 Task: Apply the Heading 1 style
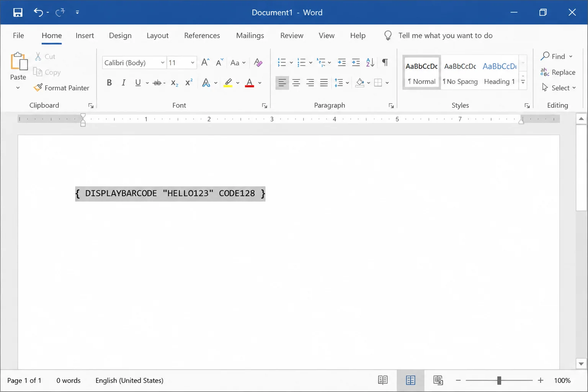(x=500, y=73)
